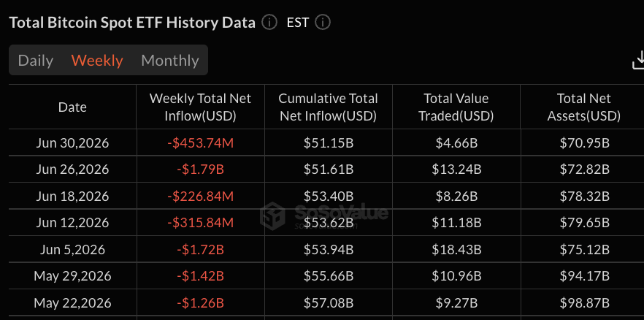Open the Monthly tab
The image size is (644, 320).
tap(170, 61)
